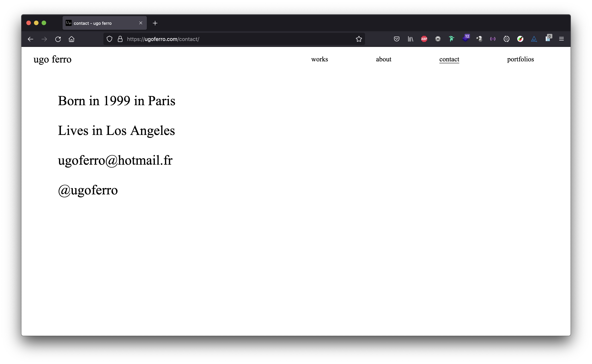592x364 pixels.
Task: Click the browser tab label
Action: 93,23
